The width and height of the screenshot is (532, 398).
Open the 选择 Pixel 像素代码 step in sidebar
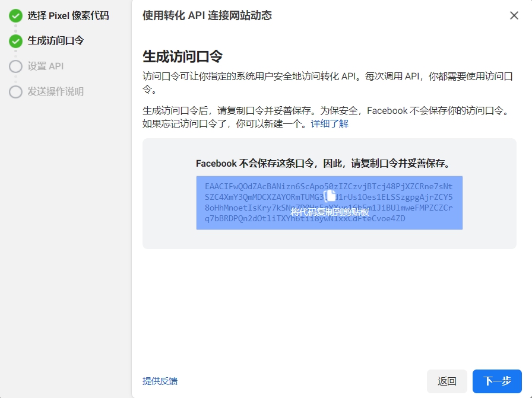pyautogui.click(x=68, y=16)
